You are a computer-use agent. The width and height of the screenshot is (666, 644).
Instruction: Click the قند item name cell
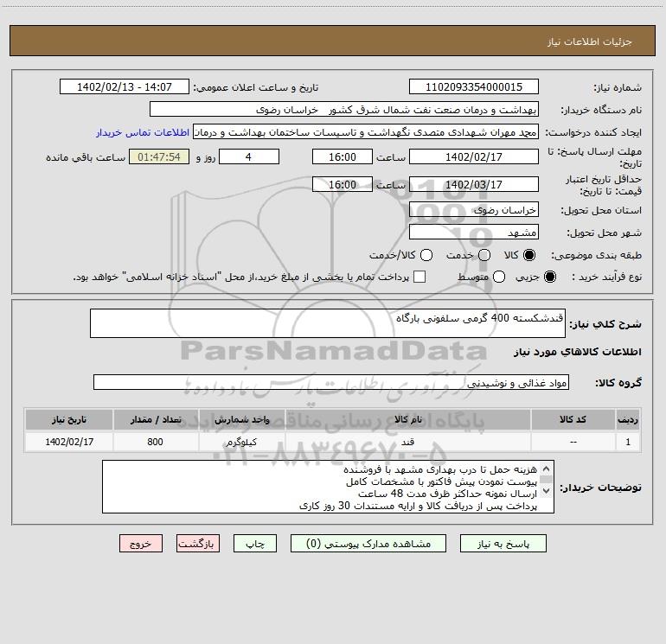pos(407,442)
